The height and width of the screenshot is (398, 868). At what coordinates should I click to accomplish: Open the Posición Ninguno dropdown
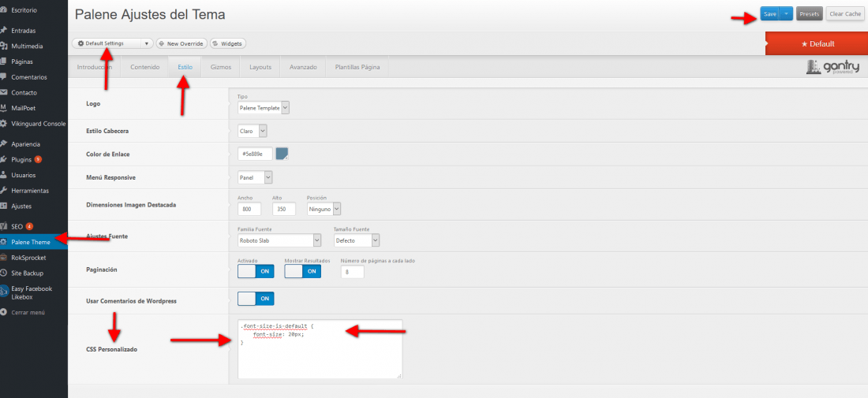(x=324, y=210)
